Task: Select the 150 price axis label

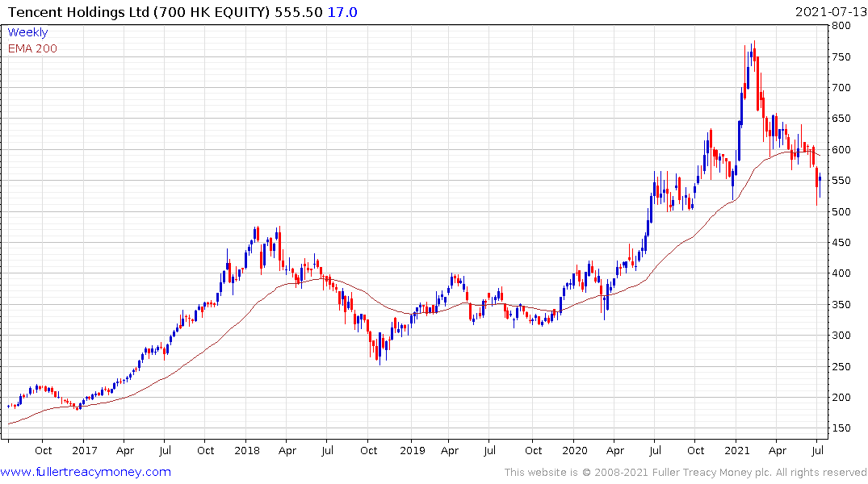Action: point(841,428)
